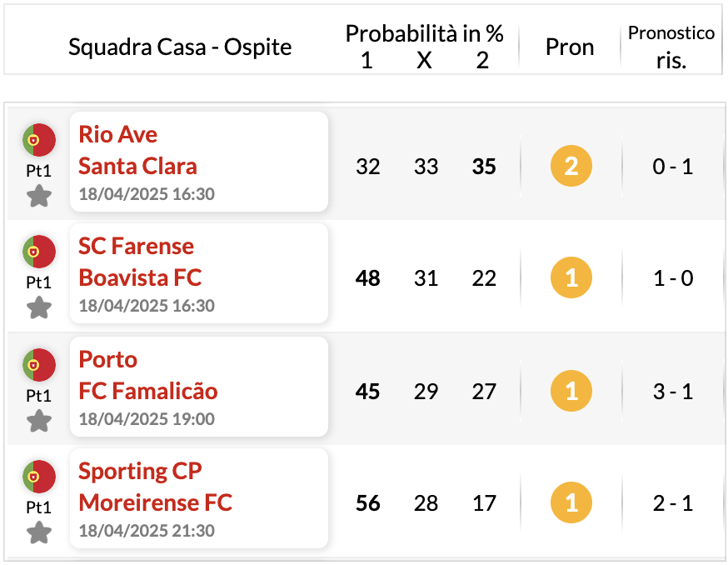Toggle favorite star for SC Farense match
Image resolution: width=728 pixels, height=565 pixels.
(39, 308)
